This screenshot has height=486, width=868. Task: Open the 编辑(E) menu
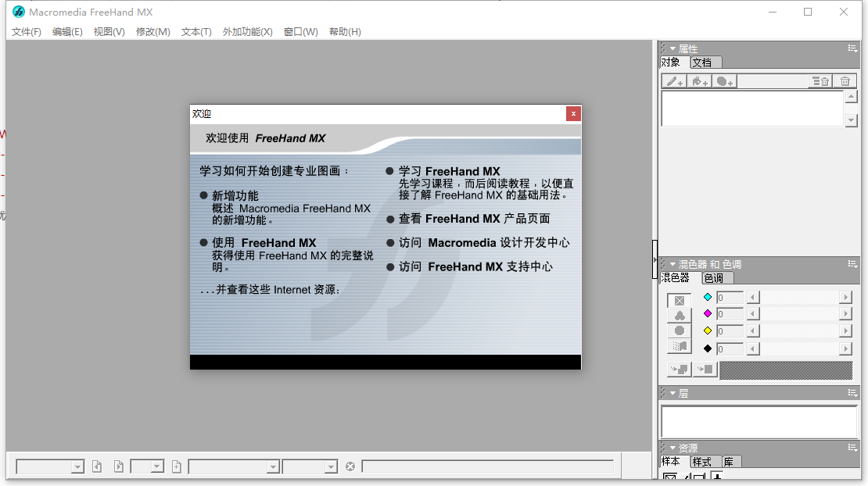[x=67, y=31]
